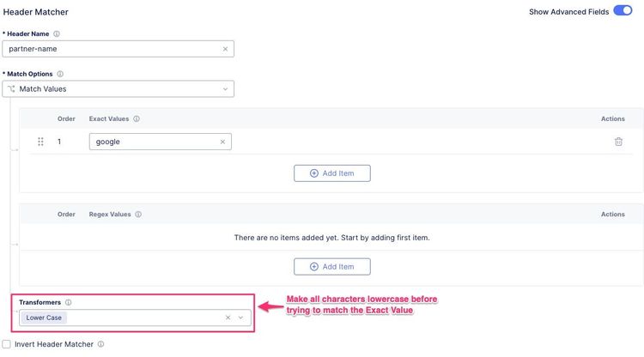Add Item to Exact Values list

click(331, 173)
